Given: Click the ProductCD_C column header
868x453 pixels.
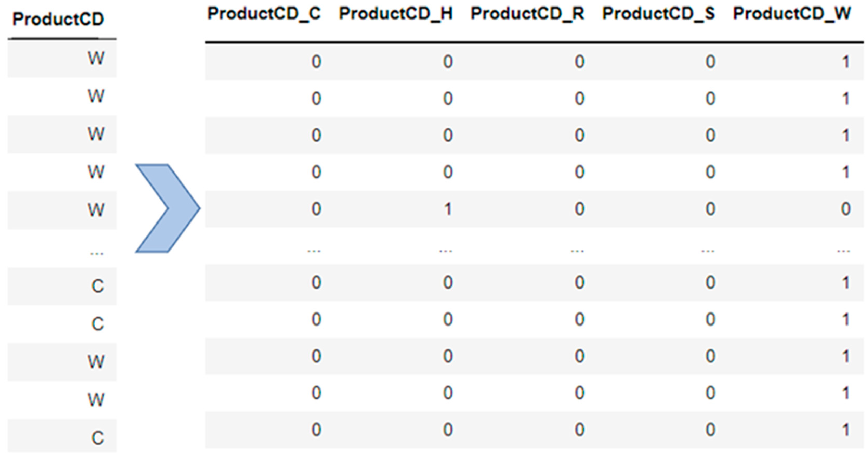Looking at the screenshot, I should coord(264,14).
